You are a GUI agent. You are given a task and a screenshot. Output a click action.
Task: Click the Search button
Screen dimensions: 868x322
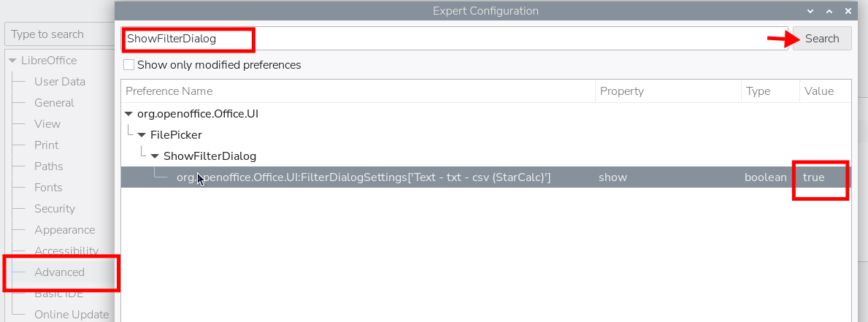click(x=822, y=39)
